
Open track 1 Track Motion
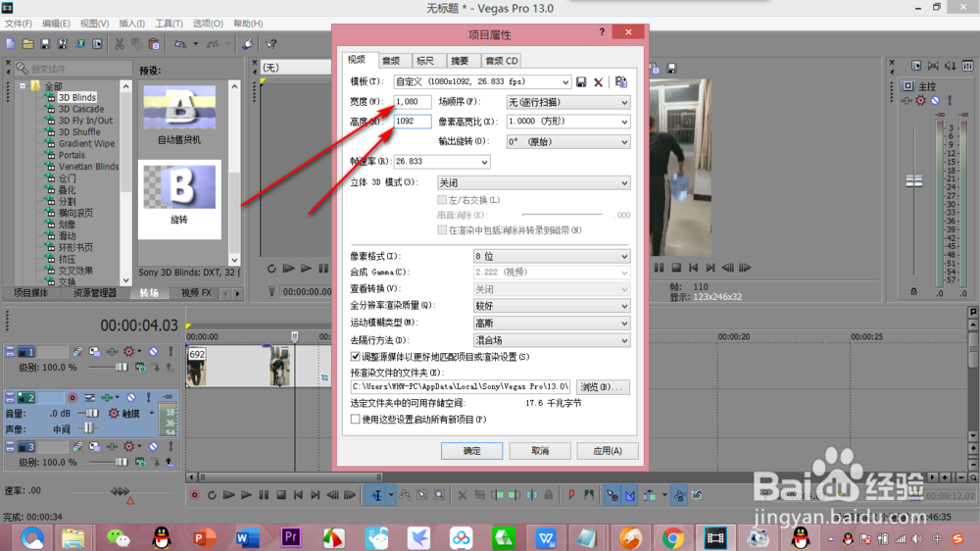click(x=94, y=352)
